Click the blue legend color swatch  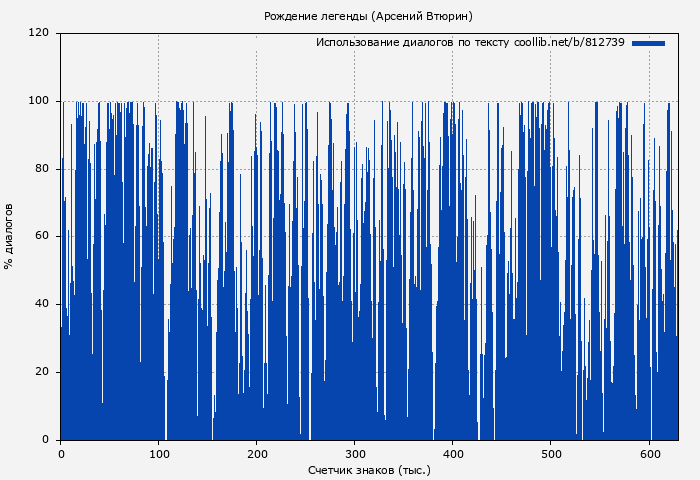(x=648, y=43)
